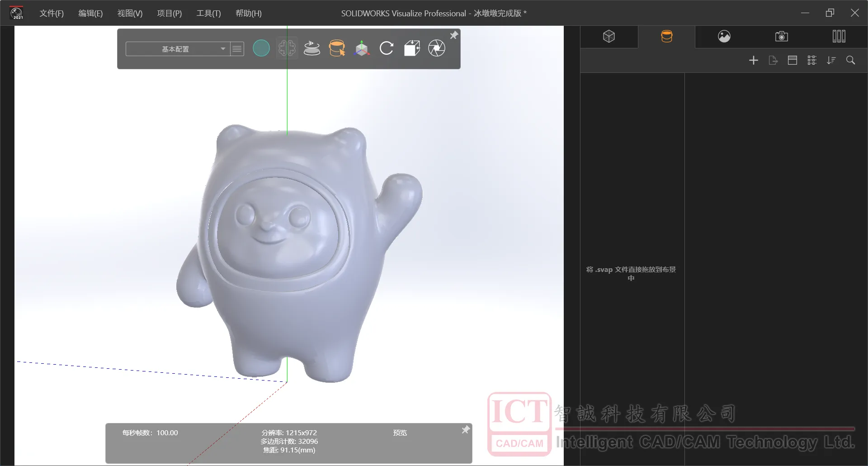Click the 分辨率: 1215x972 text
This screenshot has width=868, height=466.
click(289, 433)
